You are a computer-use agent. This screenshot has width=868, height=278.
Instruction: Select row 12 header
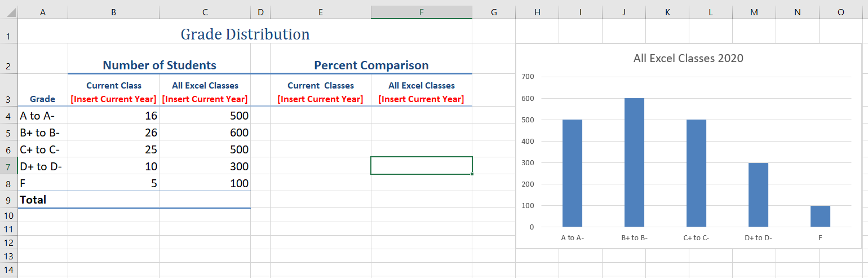(x=8, y=242)
